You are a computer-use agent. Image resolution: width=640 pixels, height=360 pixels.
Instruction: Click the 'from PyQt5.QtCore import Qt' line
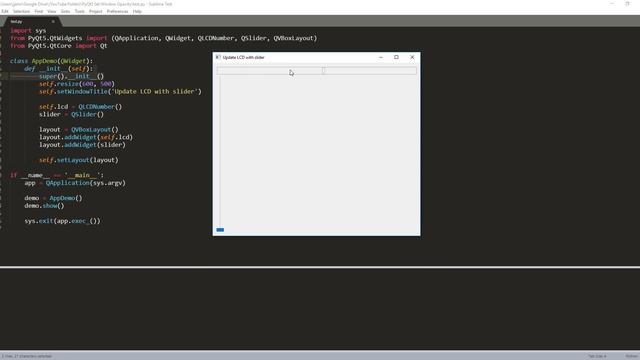59,46
